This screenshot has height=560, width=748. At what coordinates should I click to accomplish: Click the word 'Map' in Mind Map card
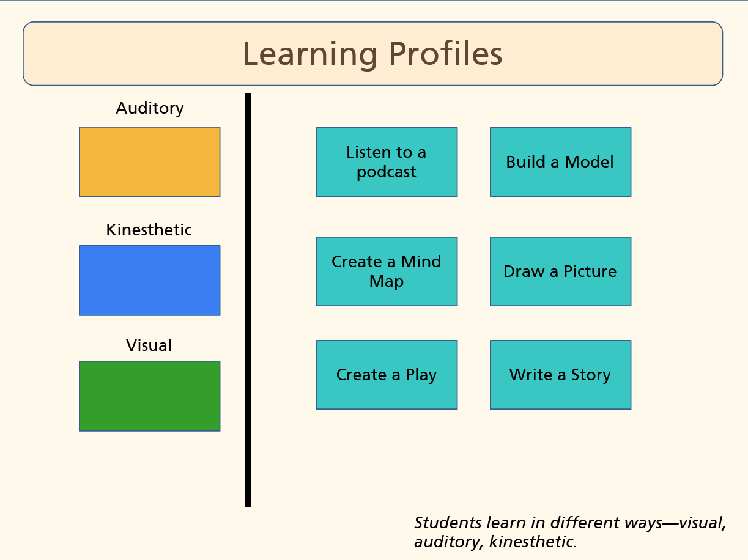(x=387, y=282)
